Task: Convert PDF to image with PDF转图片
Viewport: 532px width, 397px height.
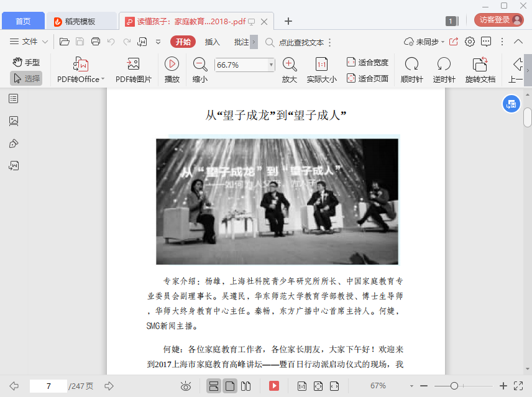Action: [x=134, y=70]
